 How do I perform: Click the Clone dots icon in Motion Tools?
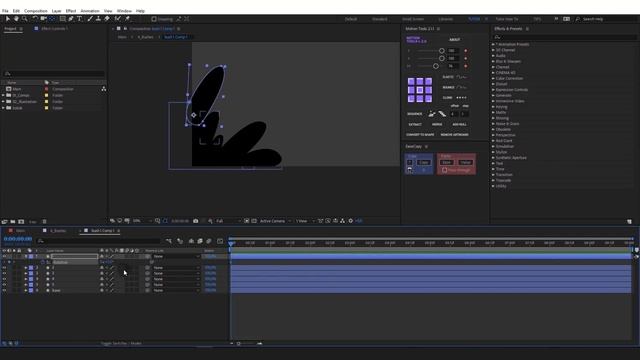461,98
